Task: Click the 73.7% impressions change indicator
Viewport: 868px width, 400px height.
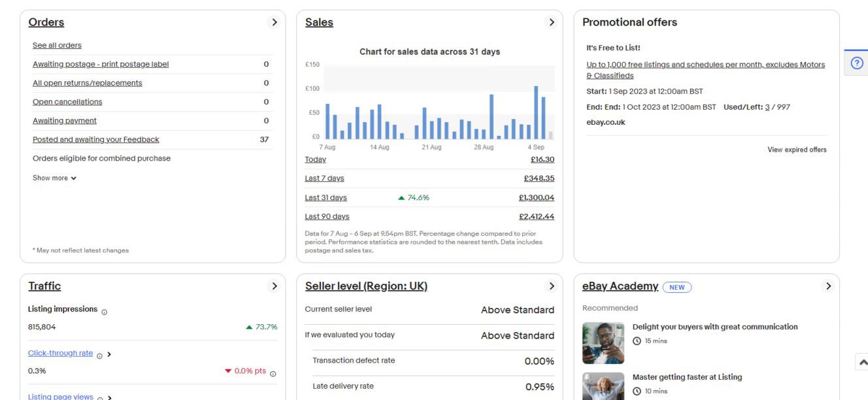Action: coord(262,327)
